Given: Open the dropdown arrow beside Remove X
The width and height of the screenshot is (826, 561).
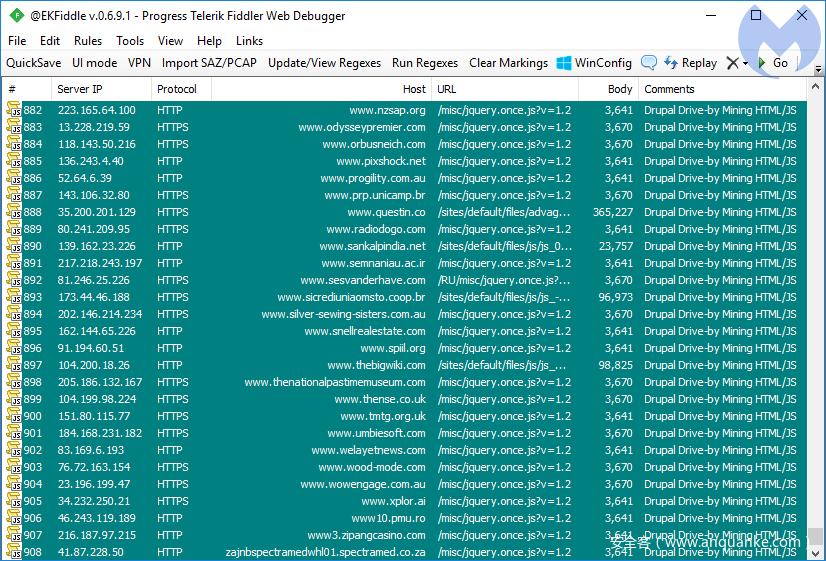Looking at the screenshot, I should [745, 64].
